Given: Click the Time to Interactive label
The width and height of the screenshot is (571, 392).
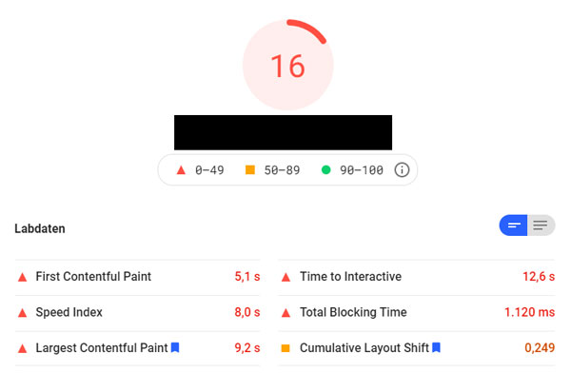Looking at the screenshot, I should [350, 277].
